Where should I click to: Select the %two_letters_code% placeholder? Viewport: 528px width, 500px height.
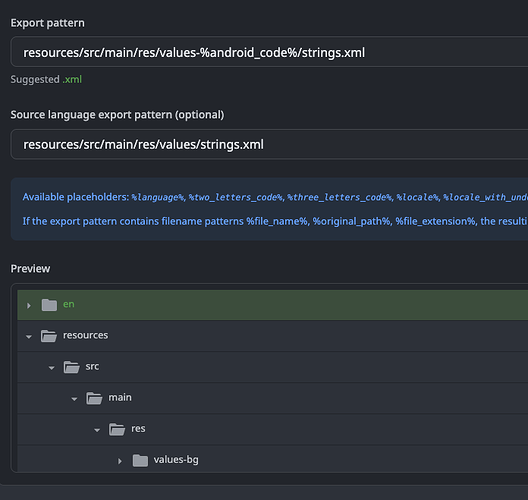[236, 197]
